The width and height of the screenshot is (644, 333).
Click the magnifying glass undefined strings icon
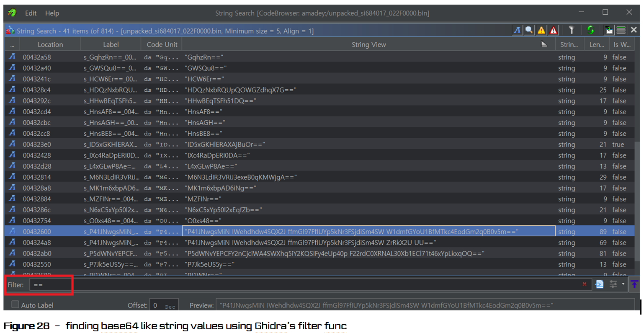click(x=529, y=30)
